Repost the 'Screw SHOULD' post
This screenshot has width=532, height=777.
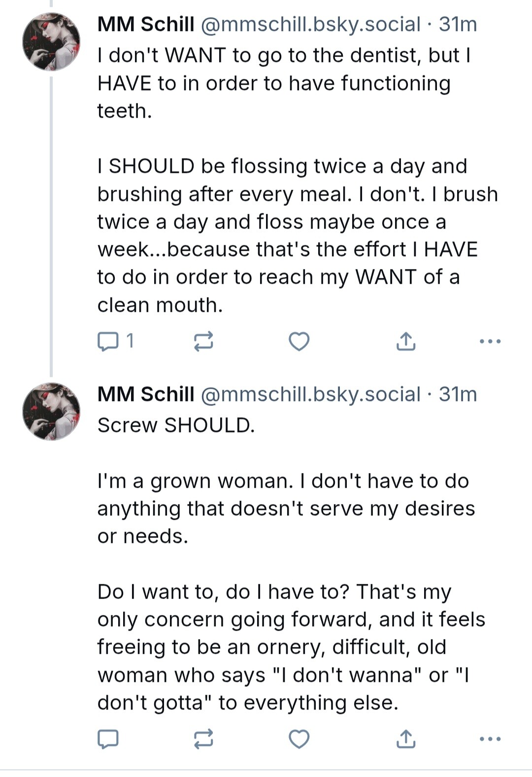[203, 739]
